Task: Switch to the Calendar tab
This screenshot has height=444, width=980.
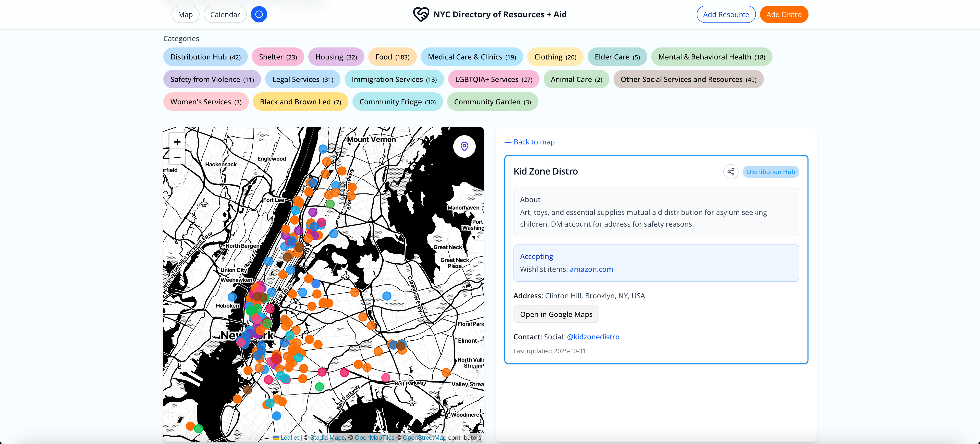Action: (x=225, y=15)
